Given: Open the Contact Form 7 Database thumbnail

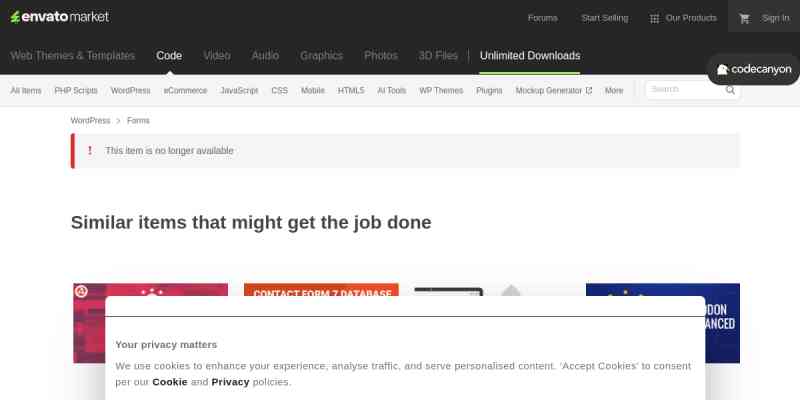Looking at the screenshot, I should click(321, 293).
